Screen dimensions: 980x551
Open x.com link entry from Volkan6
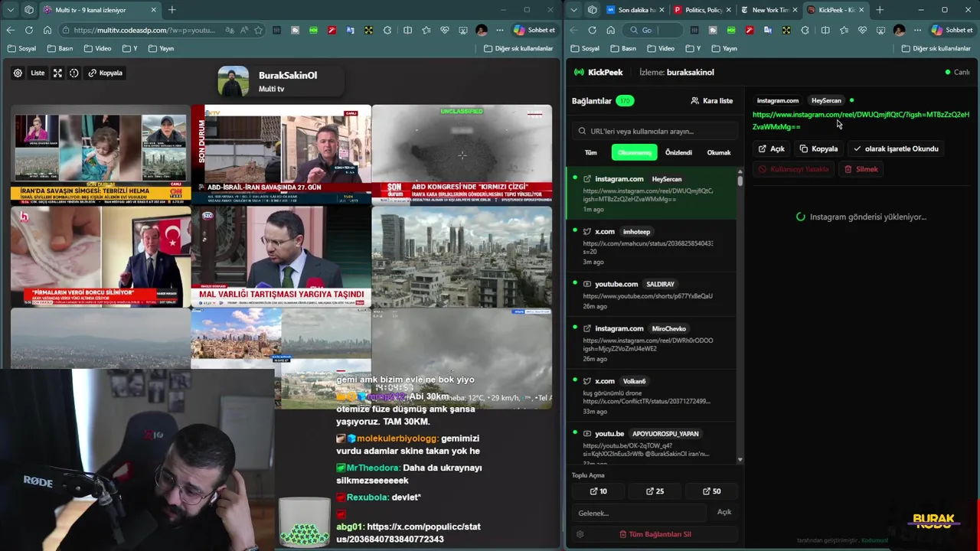pyautogui.click(x=652, y=395)
